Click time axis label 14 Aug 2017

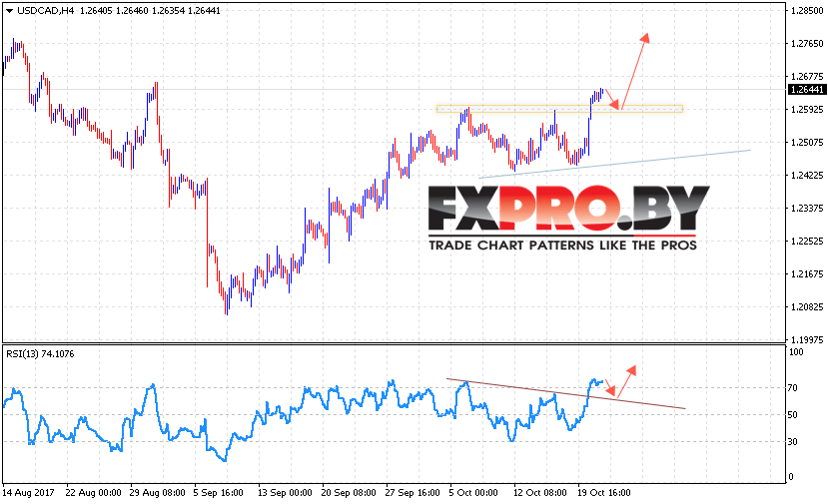tap(29, 493)
